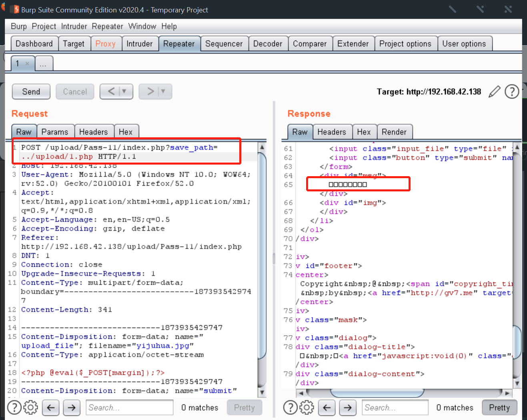Image resolution: width=527 pixels, height=420 pixels.
Task: Go to previous response search match arrow
Action: click(x=327, y=408)
